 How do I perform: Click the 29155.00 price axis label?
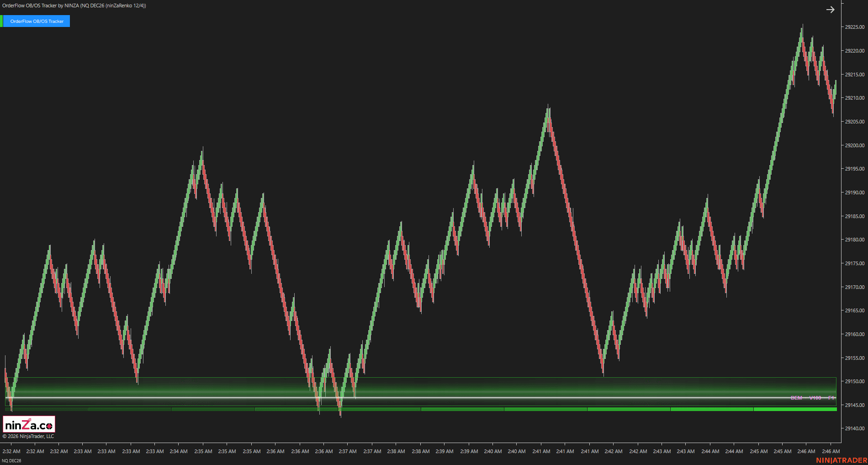pyautogui.click(x=854, y=358)
